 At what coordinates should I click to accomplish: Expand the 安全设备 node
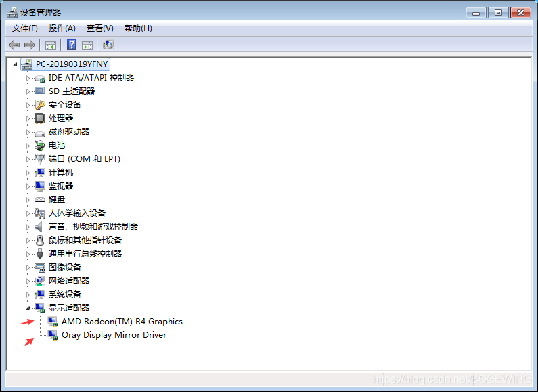tap(28, 105)
